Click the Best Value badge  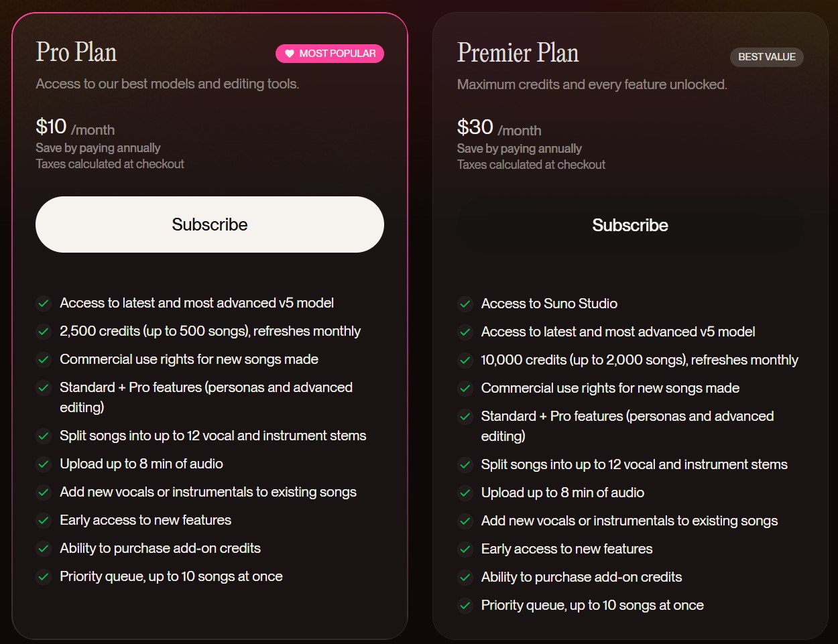766,57
